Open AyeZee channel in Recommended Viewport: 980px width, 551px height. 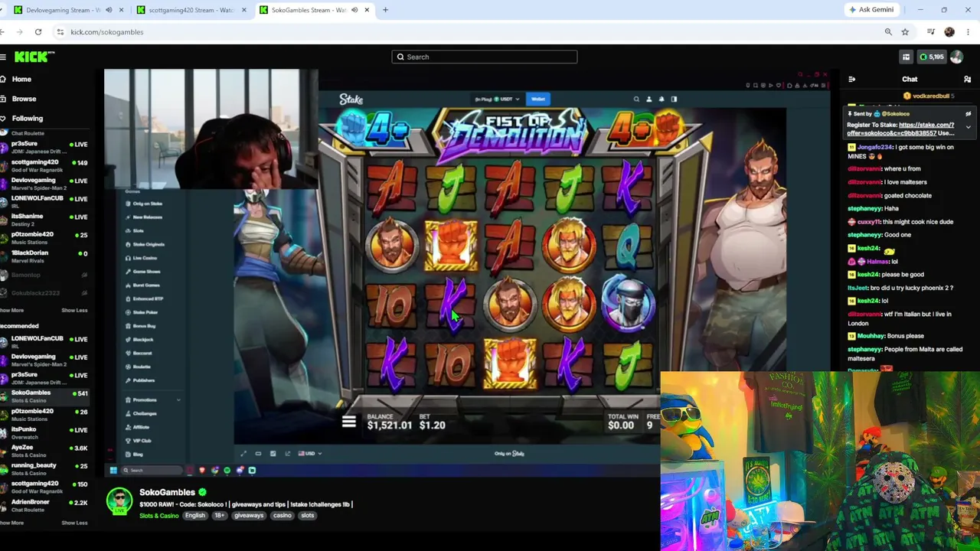pos(44,451)
